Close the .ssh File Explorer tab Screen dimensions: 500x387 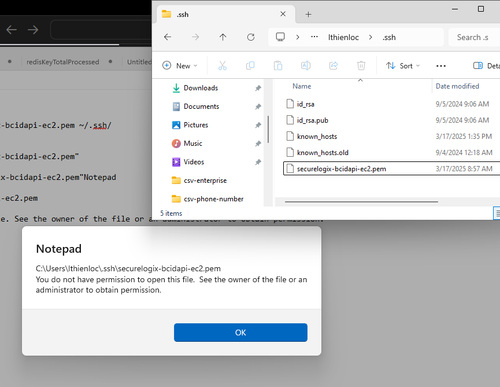[x=283, y=14]
